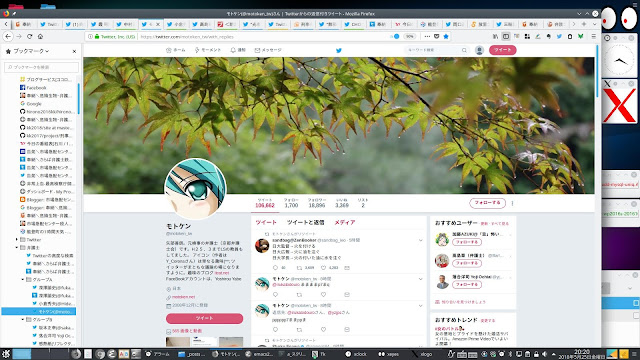Image resolution: width=640 pixels, height=360 pixels.
Task: Open メッセージ in Twitter navigation
Action: point(268,50)
